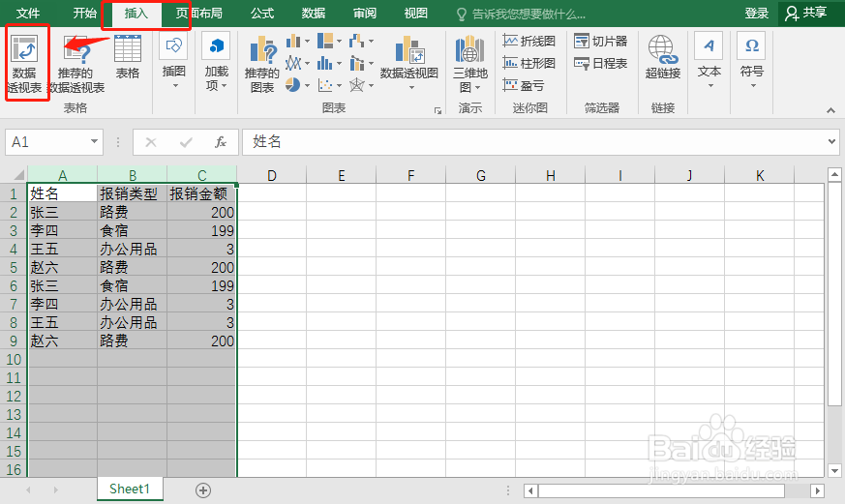Screen dimensions: 845x504
Task: Open the 图表 chart dialog launcher
Action: pyautogui.click(x=438, y=110)
